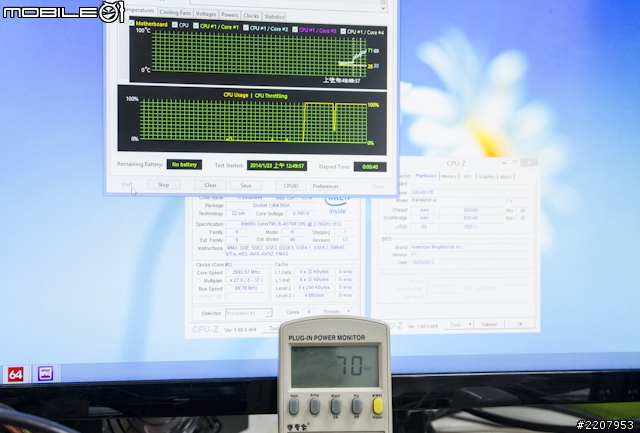Stop the stability test

164,185
